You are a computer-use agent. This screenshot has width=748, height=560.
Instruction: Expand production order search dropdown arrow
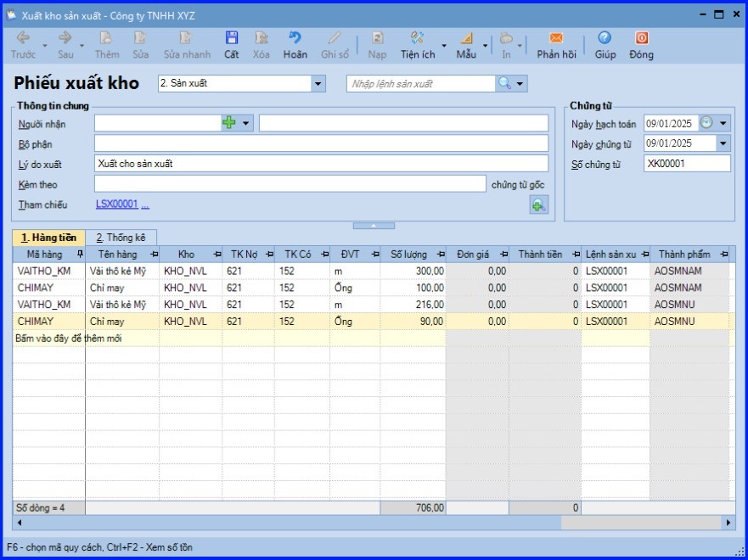coord(520,84)
